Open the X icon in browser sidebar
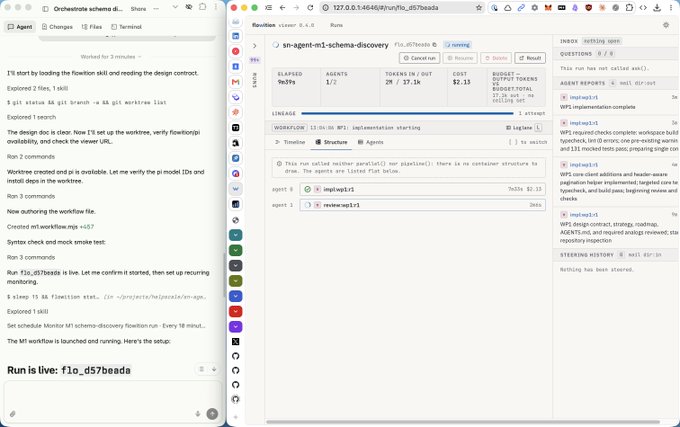The image size is (680, 427). (235, 342)
